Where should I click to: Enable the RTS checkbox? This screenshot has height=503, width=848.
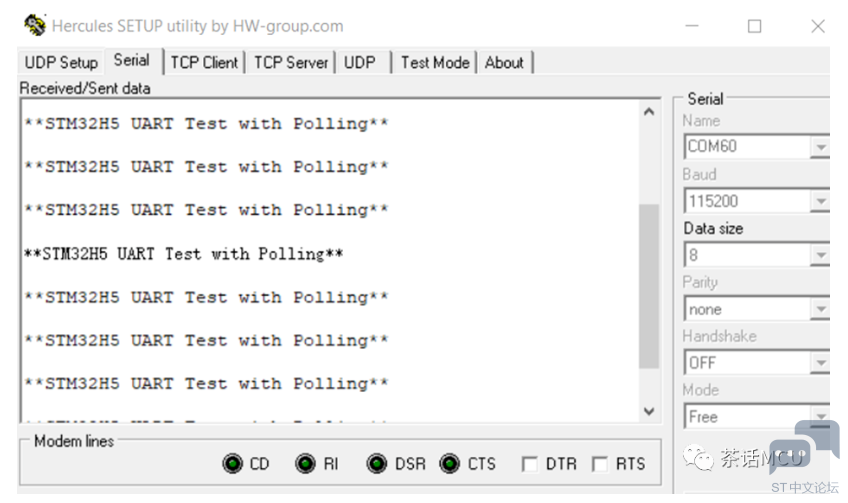[x=599, y=464]
